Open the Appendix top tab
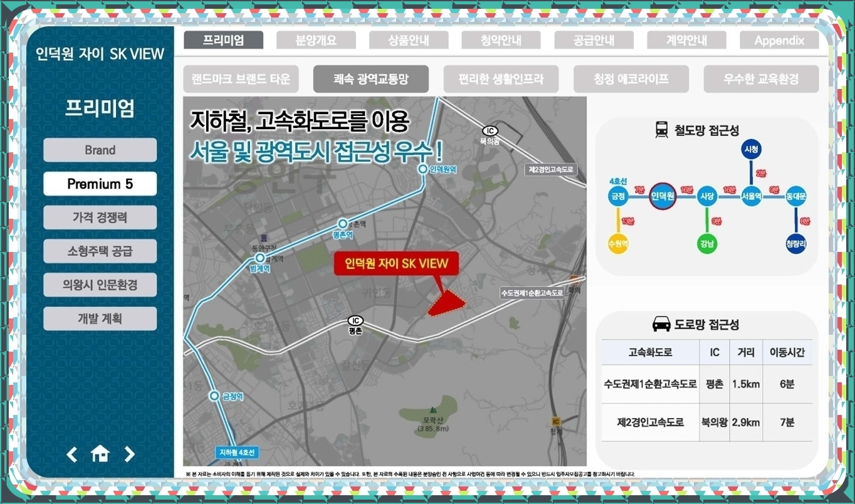Image resolution: width=855 pixels, height=504 pixels. (x=779, y=40)
